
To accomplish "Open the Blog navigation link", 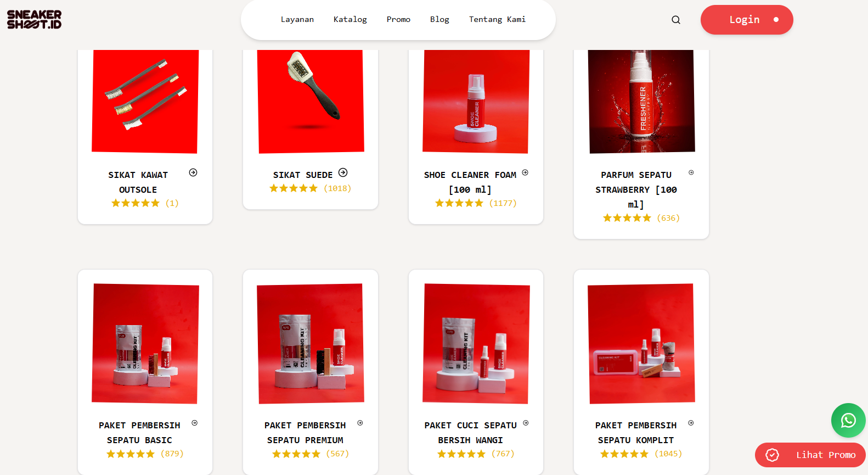I will point(439,19).
